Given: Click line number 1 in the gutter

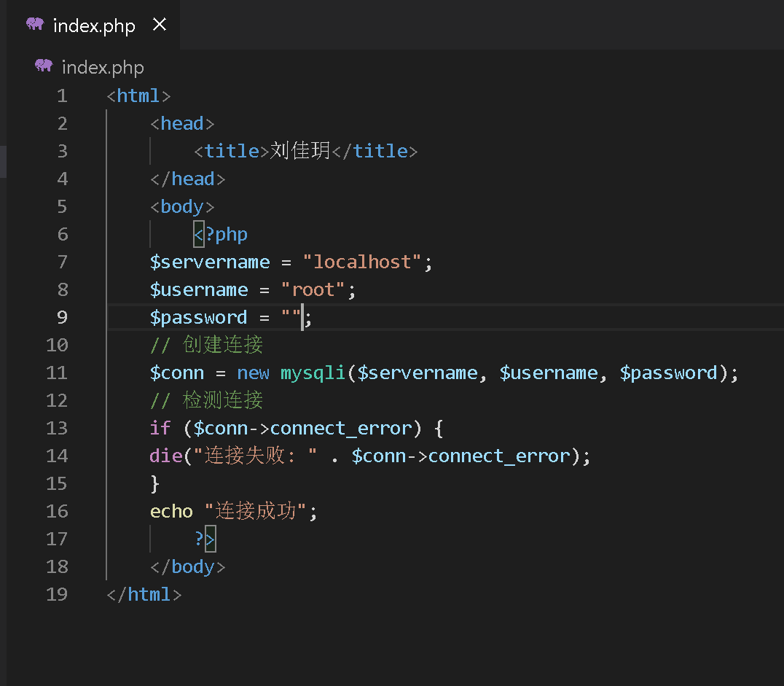Looking at the screenshot, I should 61,96.
